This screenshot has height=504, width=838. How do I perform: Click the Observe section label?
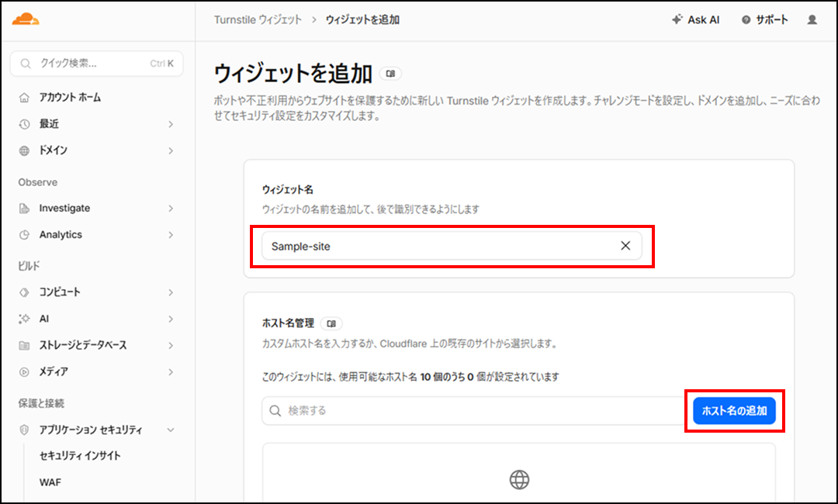(38, 182)
